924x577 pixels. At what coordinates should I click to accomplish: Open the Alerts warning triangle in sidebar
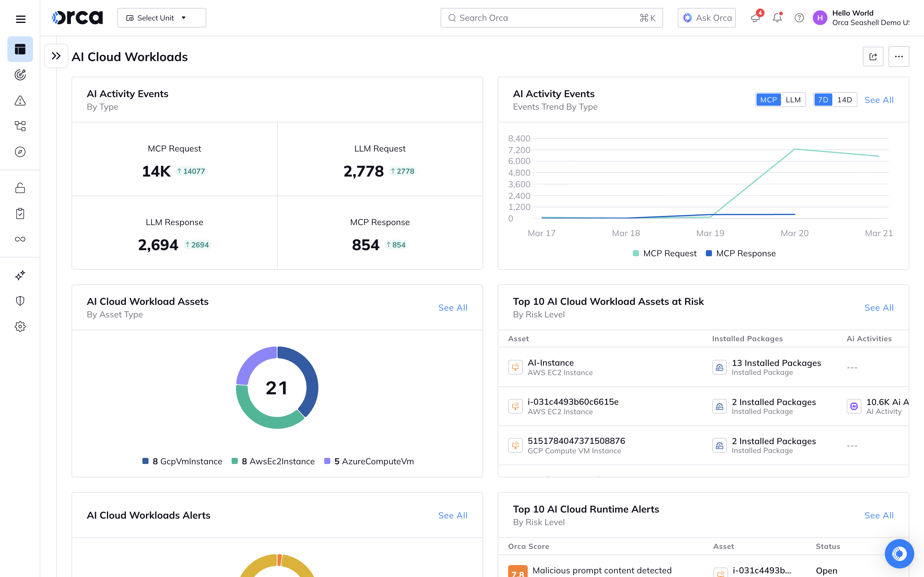(20, 101)
